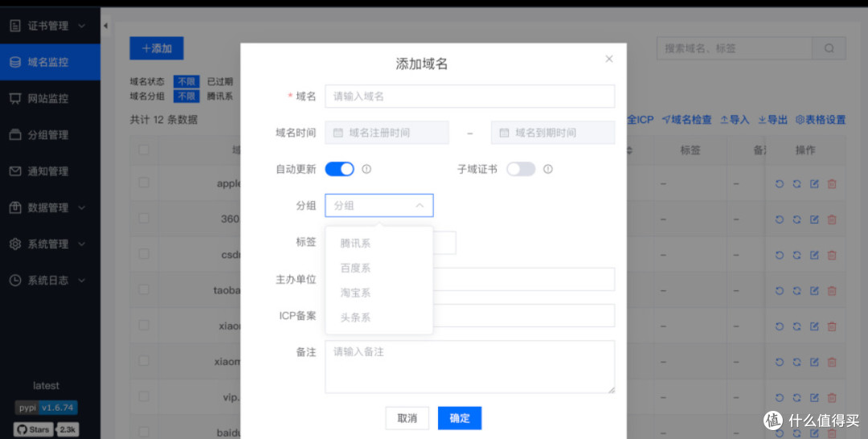
Task: Click the 导入 link
Action: 735,120
